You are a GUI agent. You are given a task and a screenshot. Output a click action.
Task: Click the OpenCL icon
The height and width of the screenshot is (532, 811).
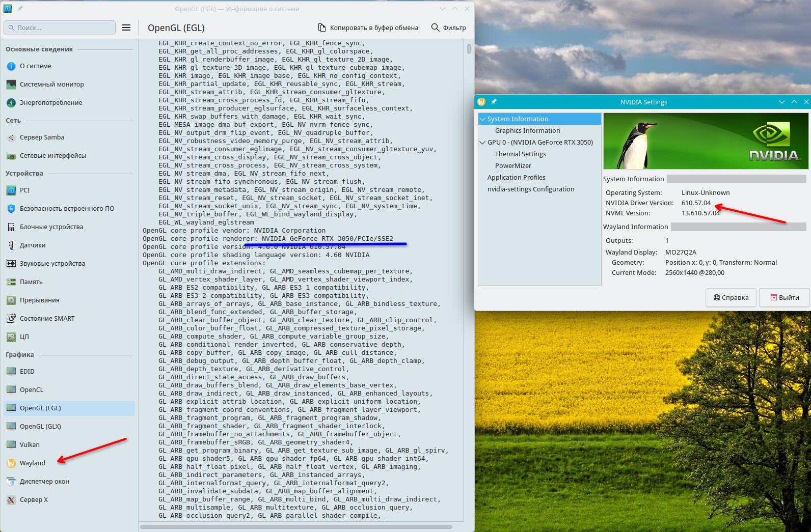click(x=11, y=390)
